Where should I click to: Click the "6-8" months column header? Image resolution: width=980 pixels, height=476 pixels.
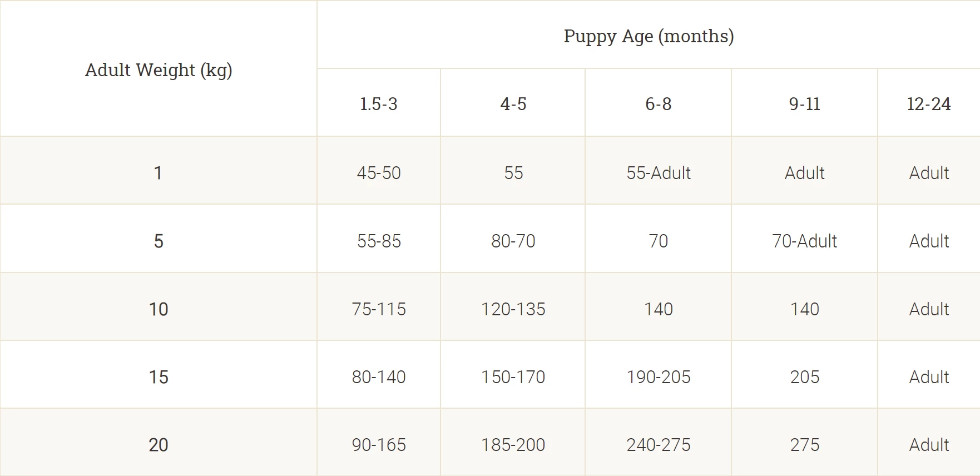click(x=658, y=104)
